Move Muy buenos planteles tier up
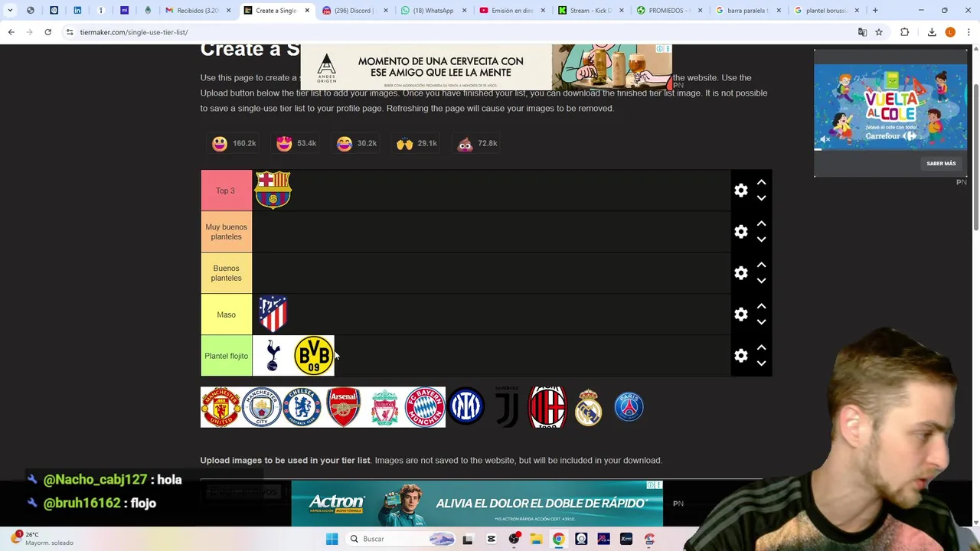 click(x=761, y=223)
